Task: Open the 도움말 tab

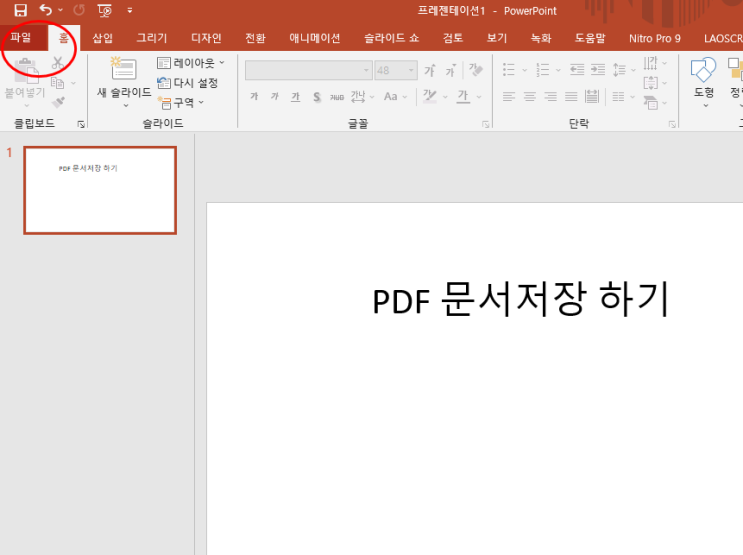Action: (x=590, y=38)
